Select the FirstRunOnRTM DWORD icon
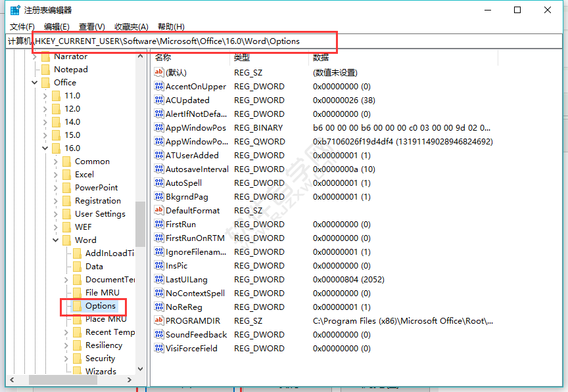 (x=158, y=238)
